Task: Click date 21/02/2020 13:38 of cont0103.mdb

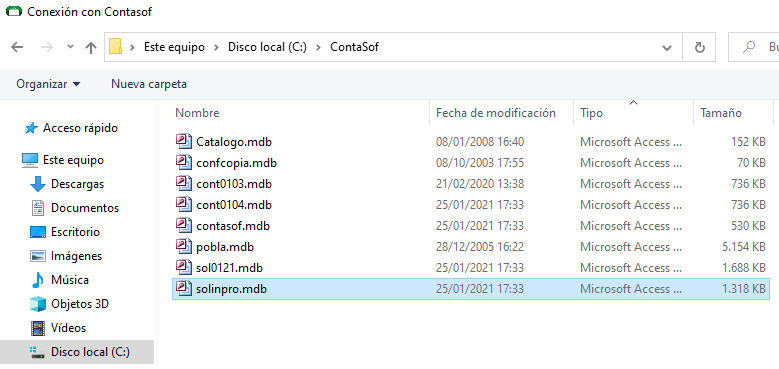Action: click(x=480, y=184)
